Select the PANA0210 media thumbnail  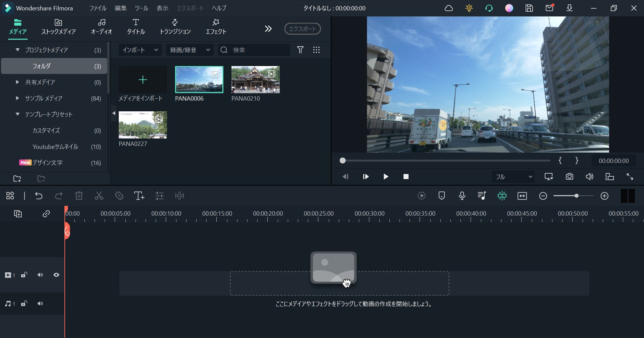click(255, 79)
